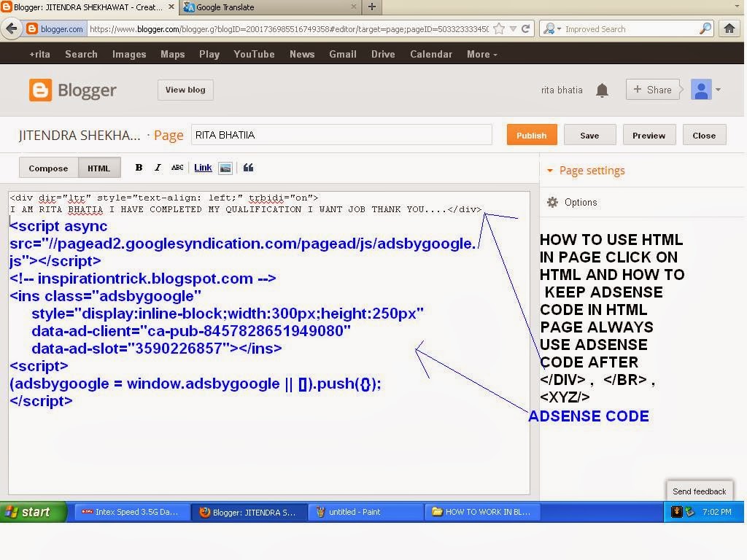Open Gmail in the Google bar
The height and width of the screenshot is (560, 747).
tap(343, 54)
